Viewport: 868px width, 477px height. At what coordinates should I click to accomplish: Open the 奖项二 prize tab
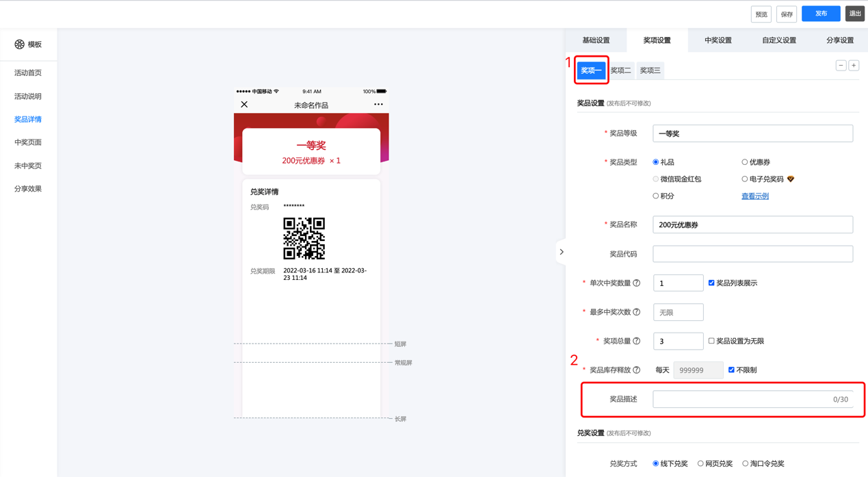(620, 70)
